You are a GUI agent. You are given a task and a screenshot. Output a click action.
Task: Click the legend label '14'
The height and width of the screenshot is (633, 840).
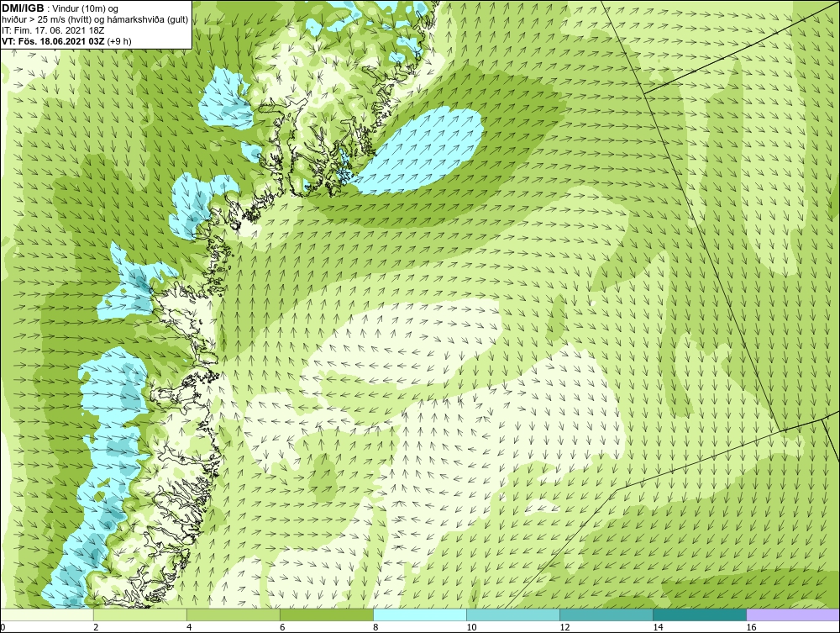[658, 627]
